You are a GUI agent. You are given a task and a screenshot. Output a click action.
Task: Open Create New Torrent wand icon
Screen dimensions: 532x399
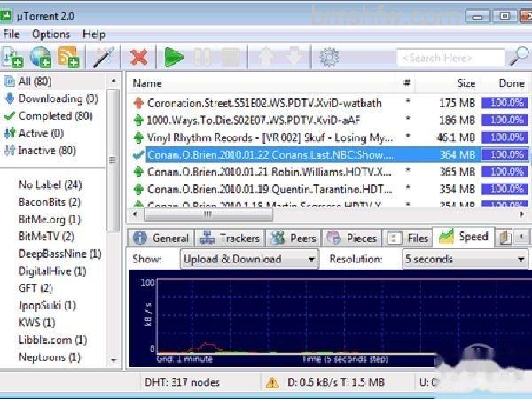(x=104, y=57)
